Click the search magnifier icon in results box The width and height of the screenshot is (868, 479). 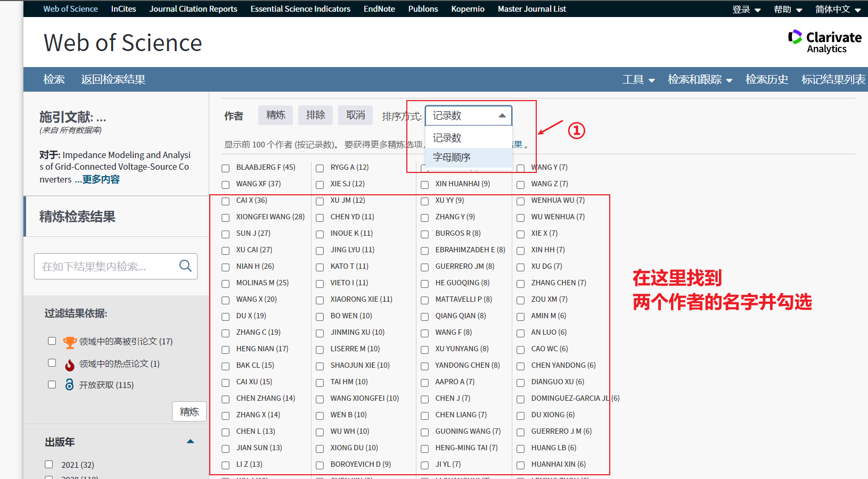coord(185,266)
